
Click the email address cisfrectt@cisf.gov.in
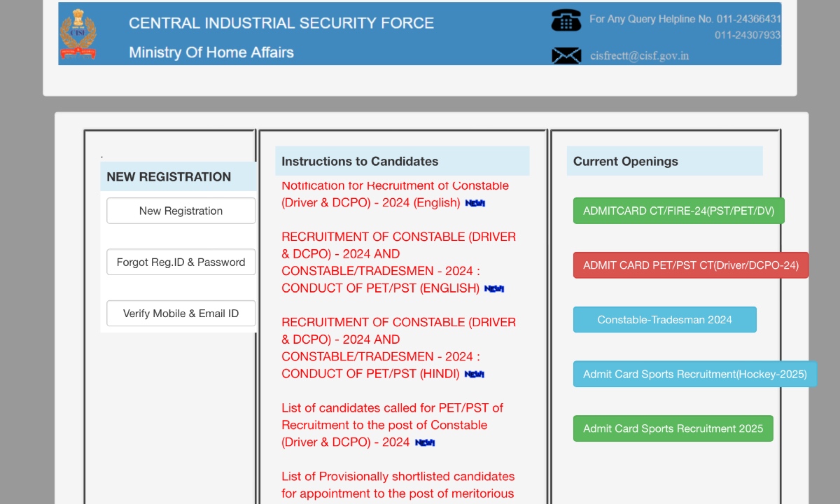639,56
